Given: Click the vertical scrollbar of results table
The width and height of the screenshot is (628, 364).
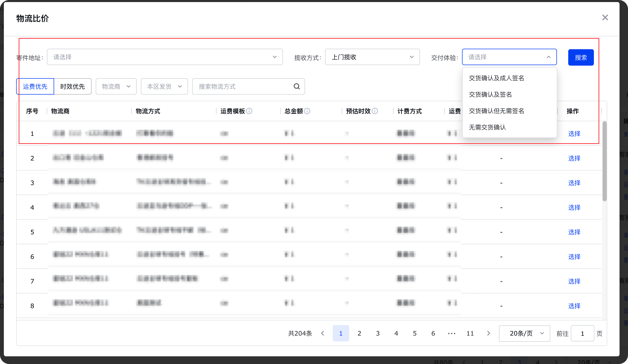Looking at the screenshot, I should 605,161.
